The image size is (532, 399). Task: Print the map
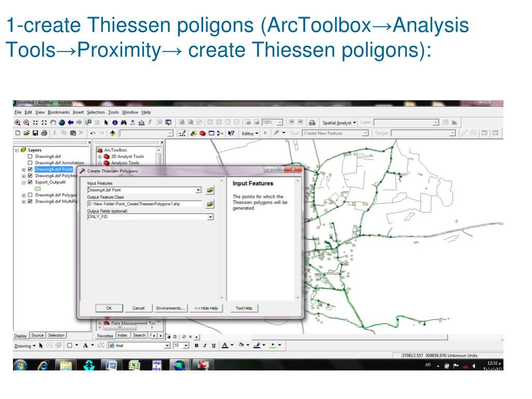pyautogui.click(x=44, y=133)
